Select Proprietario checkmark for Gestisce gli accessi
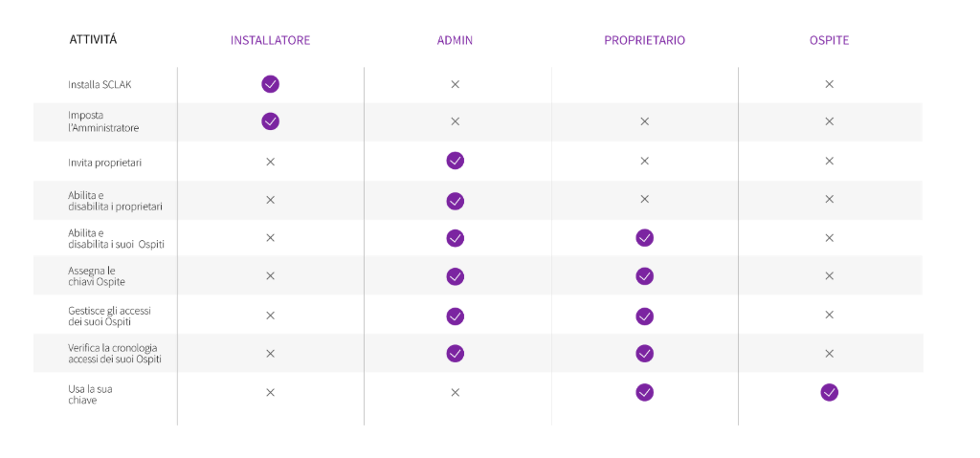980x458 pixels. [x=644, y=316]
